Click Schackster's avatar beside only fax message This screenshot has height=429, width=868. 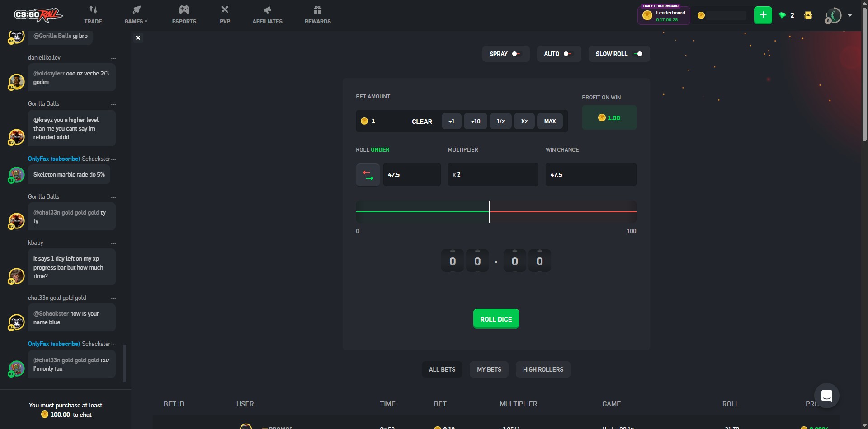pos(17,368)
